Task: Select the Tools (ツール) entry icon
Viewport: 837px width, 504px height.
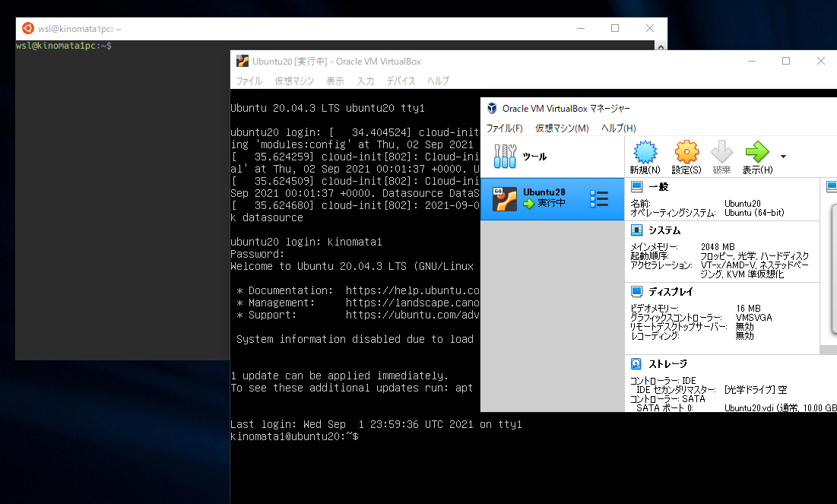Action: pyautogui.click(x=505, y=157)
